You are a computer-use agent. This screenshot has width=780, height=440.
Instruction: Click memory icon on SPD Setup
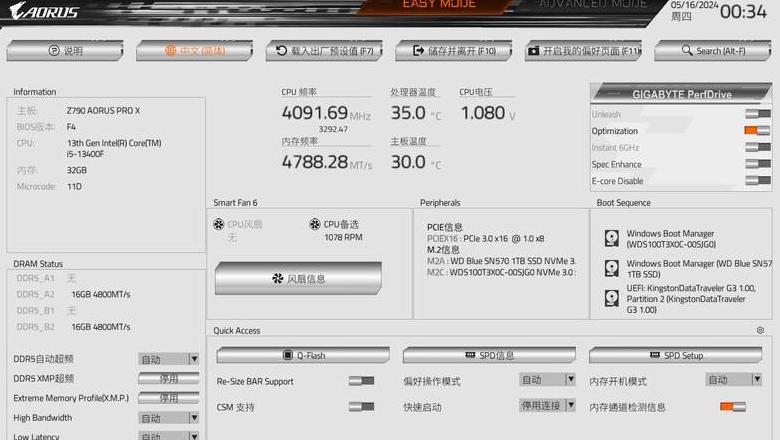coord(655,355)
